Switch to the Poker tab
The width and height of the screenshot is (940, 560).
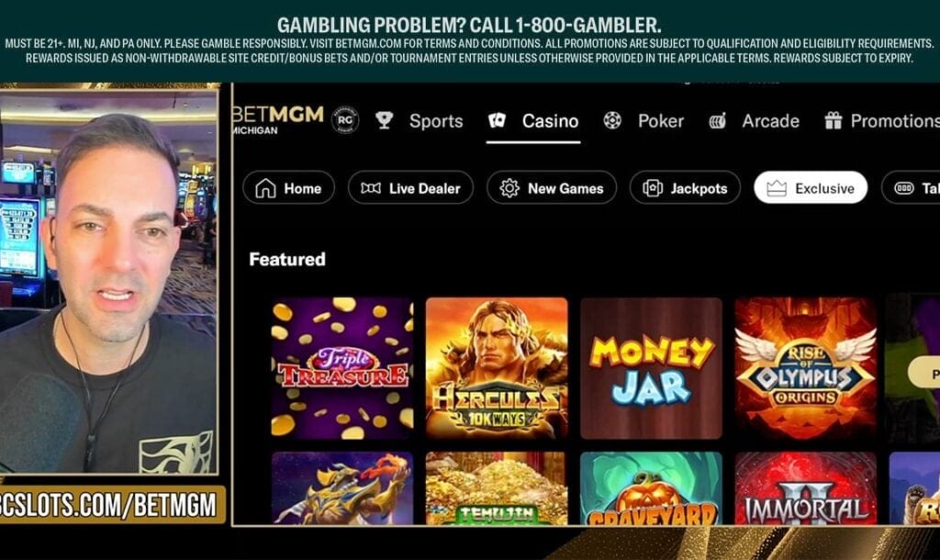click(x=661, y=120)
